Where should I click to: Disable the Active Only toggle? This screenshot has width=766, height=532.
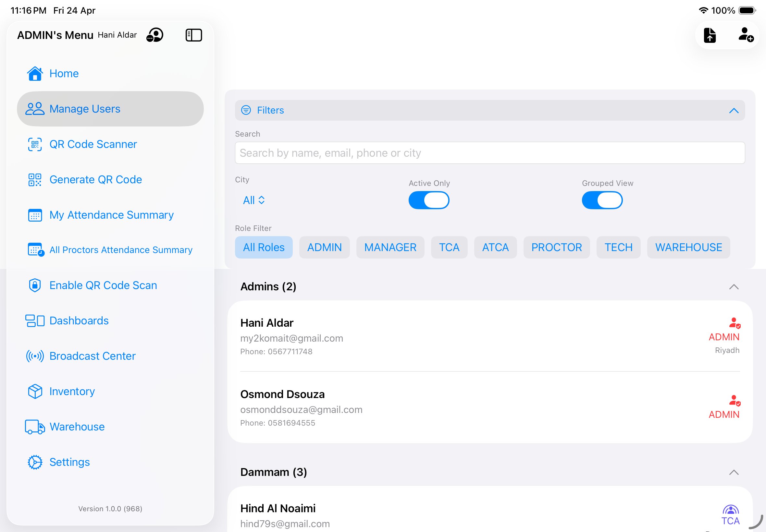(429, 200)
